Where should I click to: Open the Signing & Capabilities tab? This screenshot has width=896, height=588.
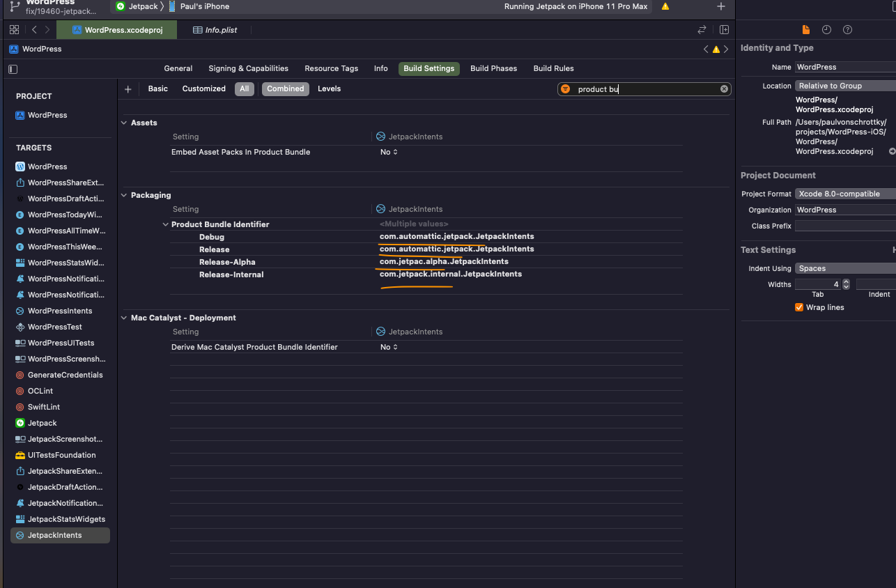pos(248,68)
